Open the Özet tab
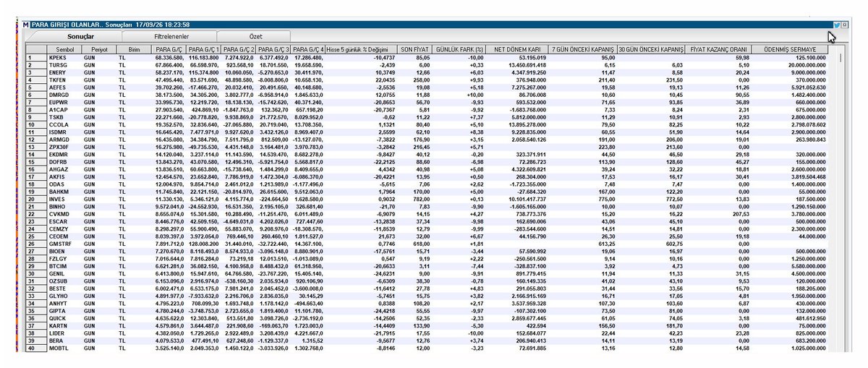868x368 pixels. 255,35
